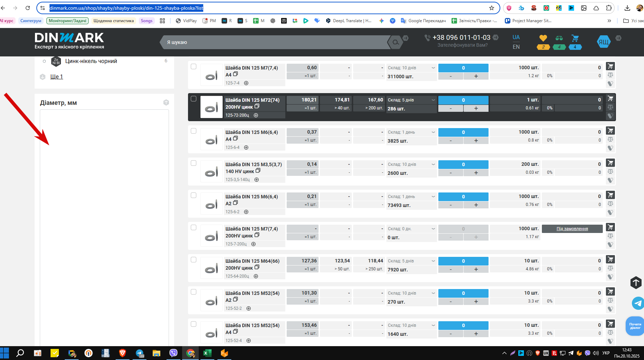Viewport: 644px width, 360px height.
Task: Check the box for item 125-7-200ц
Action: click(194, 227)
